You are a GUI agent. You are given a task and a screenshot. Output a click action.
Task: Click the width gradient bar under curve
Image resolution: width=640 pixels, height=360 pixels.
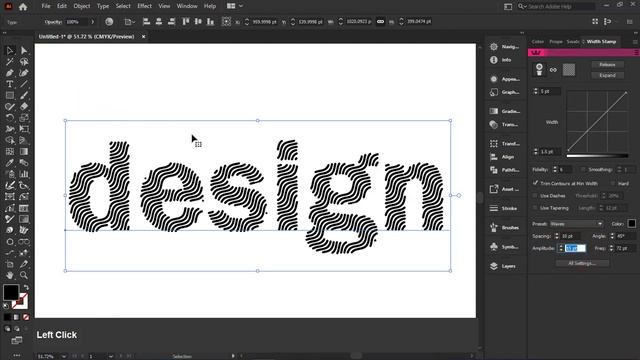[x=597, y=156]
